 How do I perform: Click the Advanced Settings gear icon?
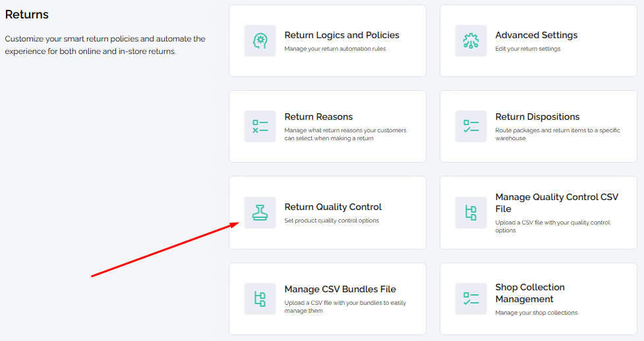[x=471, y=41]
